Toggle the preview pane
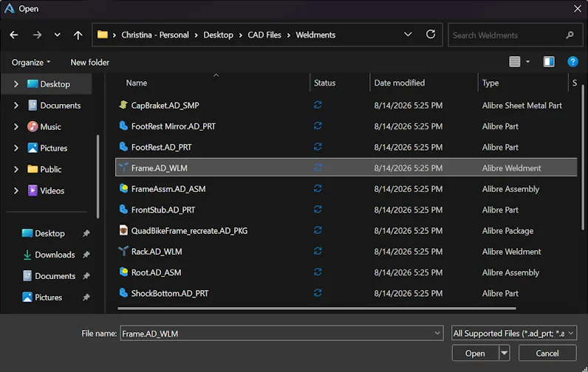This screenshot has height=372, width=588. coord(549,61)
